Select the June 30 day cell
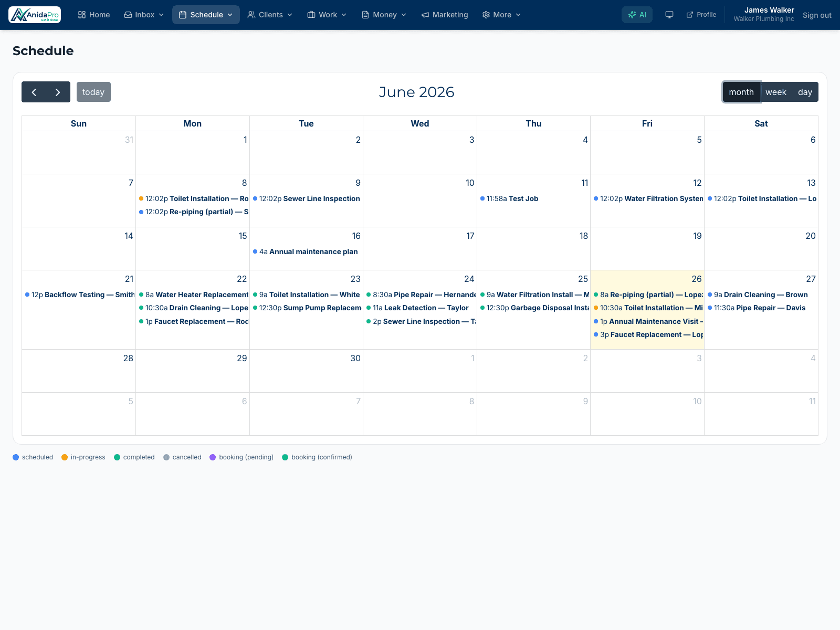Viewport: 840px width, 630px height. (x=306, y=371)
